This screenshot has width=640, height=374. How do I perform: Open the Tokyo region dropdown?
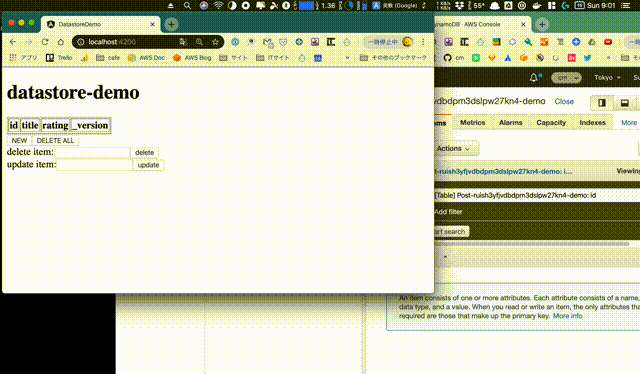coord(607,78)
